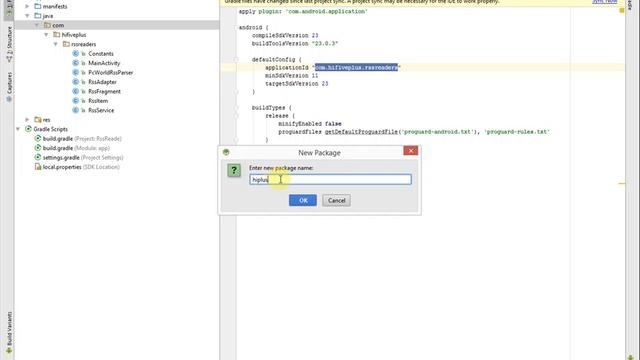Open settings.gradle (Project Settings)

[83, 158]
